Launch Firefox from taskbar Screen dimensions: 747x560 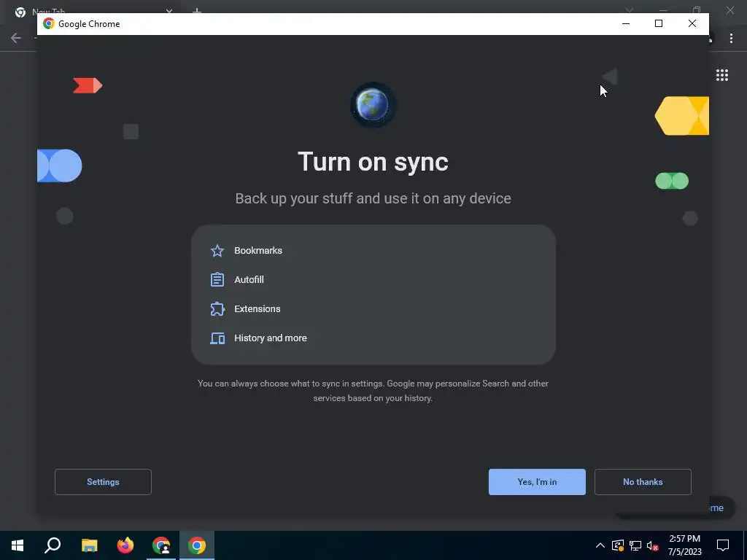pos(125,545)
